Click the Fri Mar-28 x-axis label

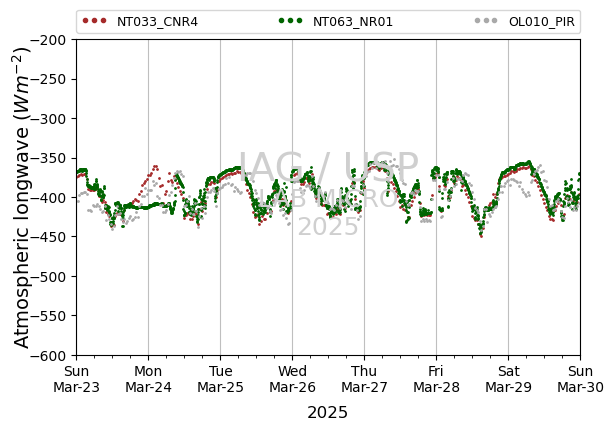coord(437,379)
